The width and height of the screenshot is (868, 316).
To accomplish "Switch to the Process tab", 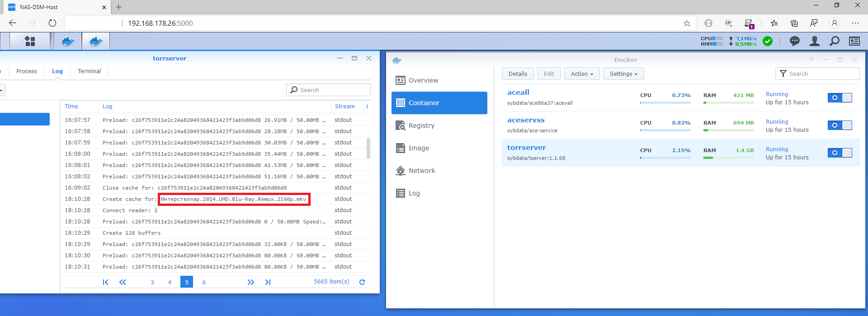I will point(27,71).
